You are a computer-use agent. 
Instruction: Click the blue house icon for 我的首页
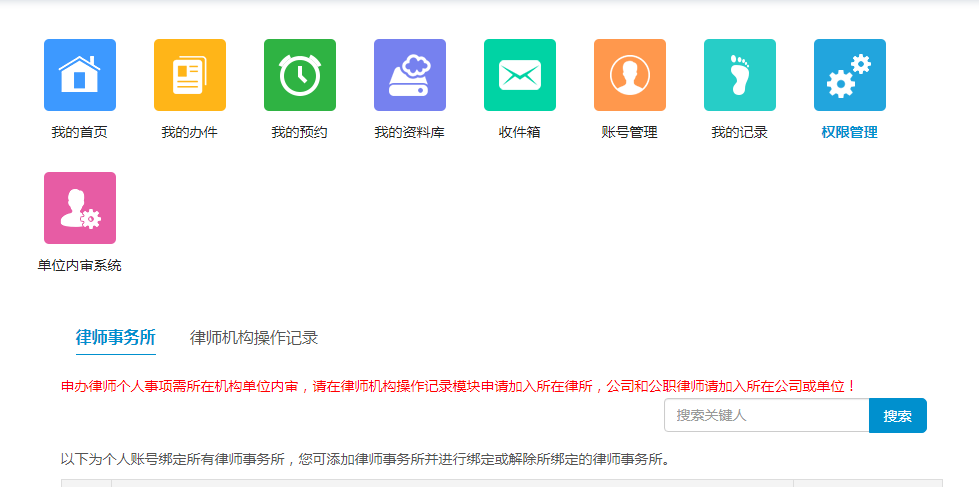pos(80,75)
